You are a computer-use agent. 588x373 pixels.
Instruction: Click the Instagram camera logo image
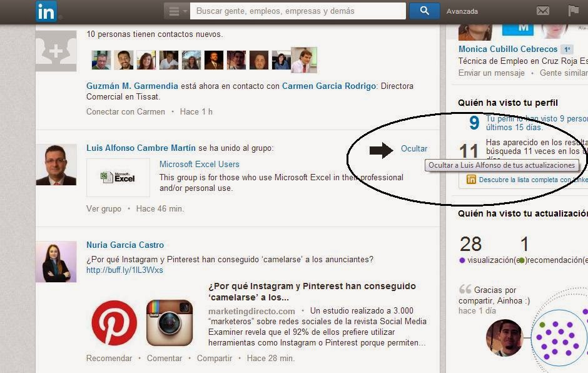tap(169, 323)
